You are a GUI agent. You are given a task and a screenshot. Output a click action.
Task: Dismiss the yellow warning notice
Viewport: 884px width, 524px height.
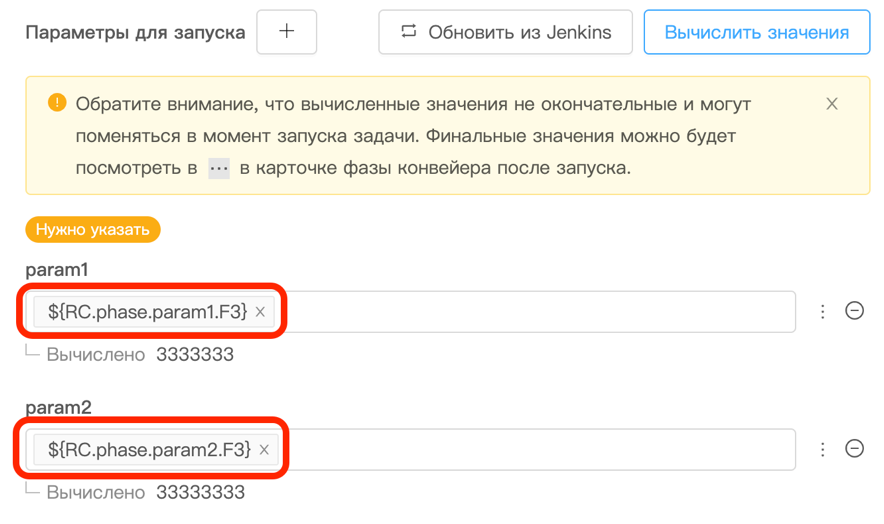pos(831,104)
